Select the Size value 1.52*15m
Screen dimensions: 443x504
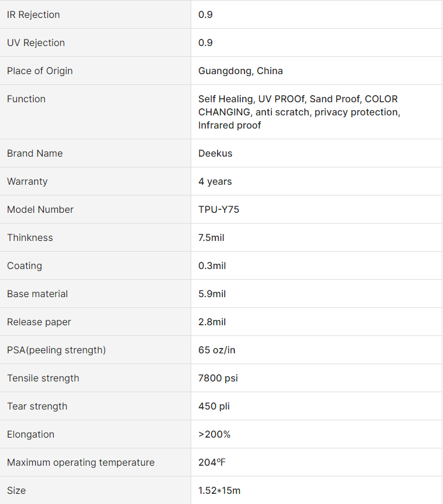click(219, 490)
